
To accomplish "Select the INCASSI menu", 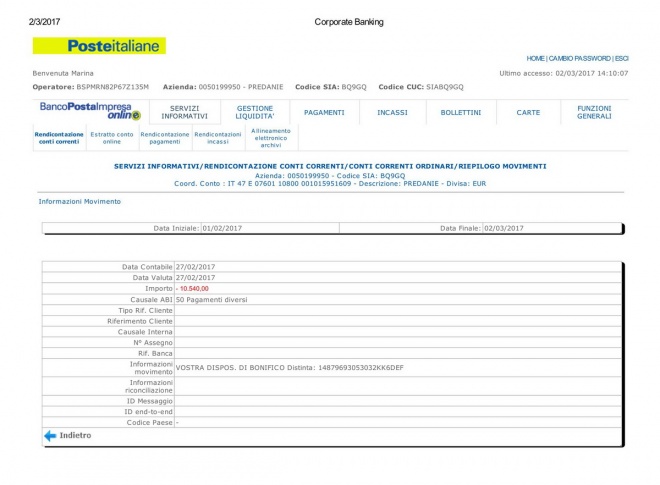I will [x=392, y=113].
